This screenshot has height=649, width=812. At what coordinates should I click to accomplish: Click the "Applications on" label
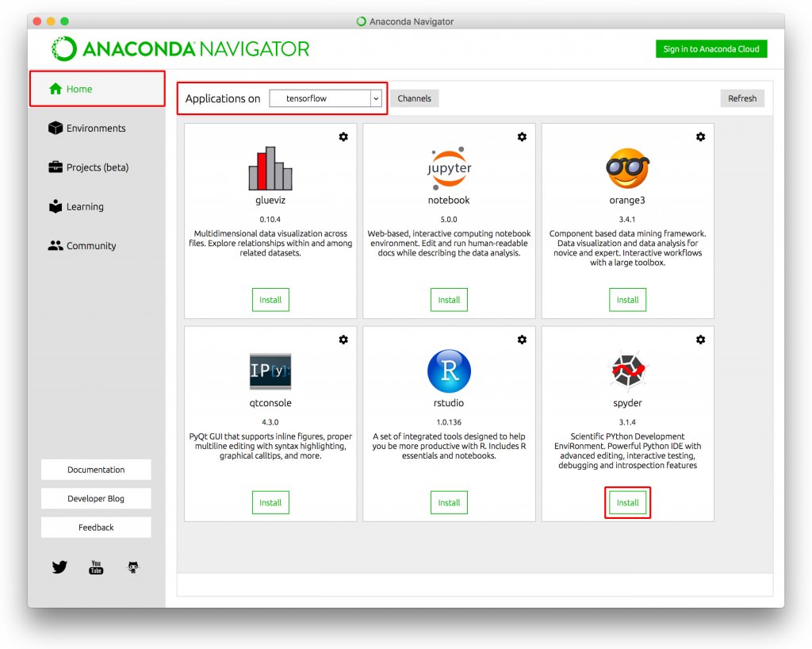pos(223,98)
